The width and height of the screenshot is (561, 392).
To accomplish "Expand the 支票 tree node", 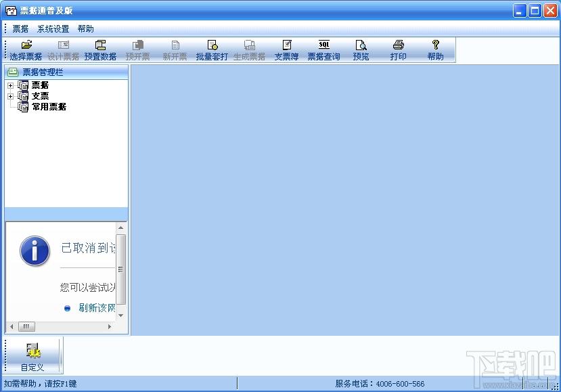I will point(10,96).
